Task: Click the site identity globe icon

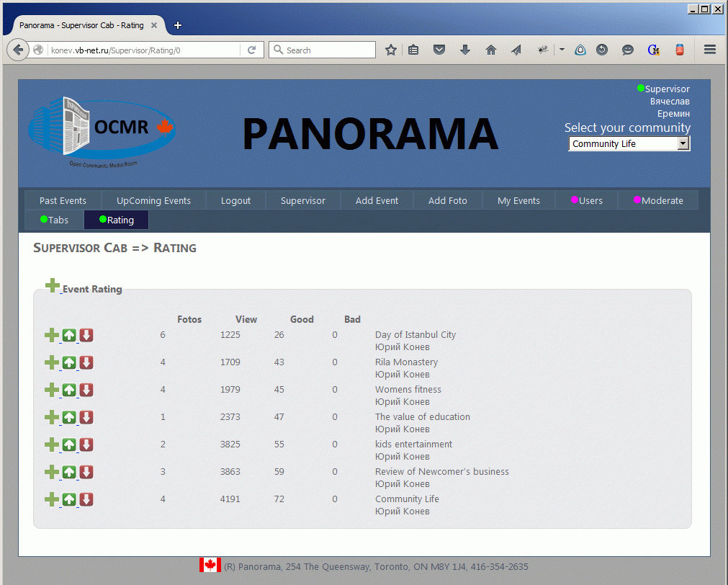Action: click(x=38, y=50)
